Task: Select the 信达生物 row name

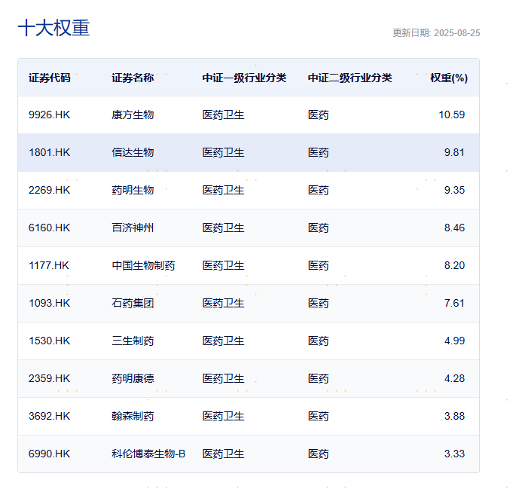Action: click(133, 152)
